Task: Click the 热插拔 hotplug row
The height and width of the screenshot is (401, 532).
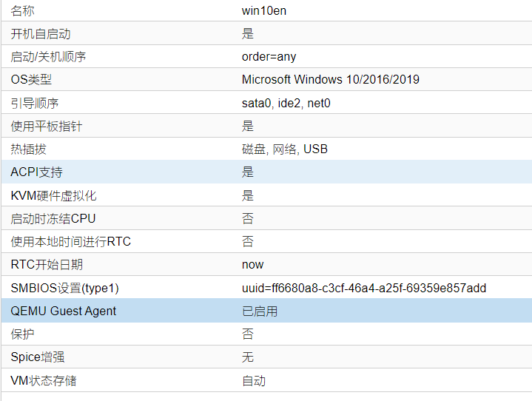Action: 266,149
